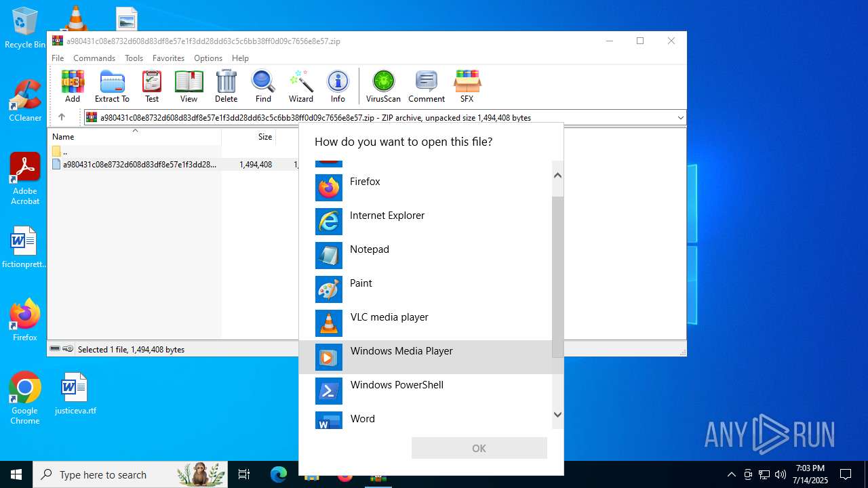Click the Add toolbar icon in WinRAR
868x488 pixels.
tap(73, 86)
